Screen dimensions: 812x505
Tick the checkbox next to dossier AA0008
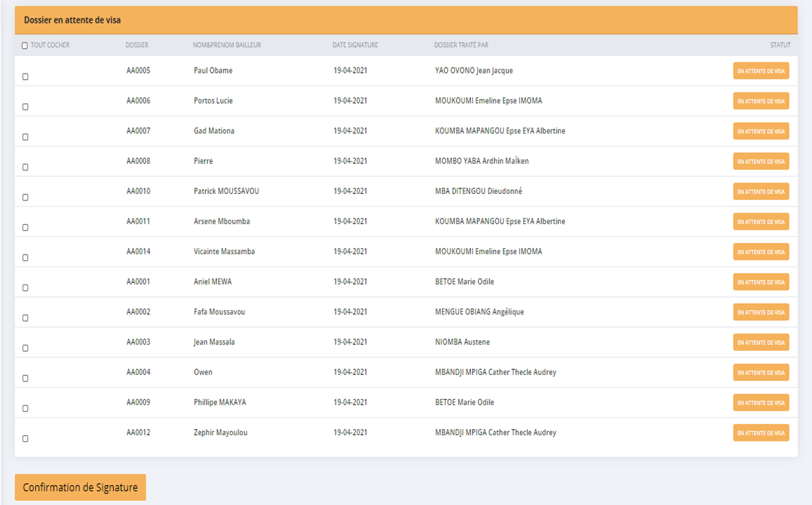click(x=25, y=167)
